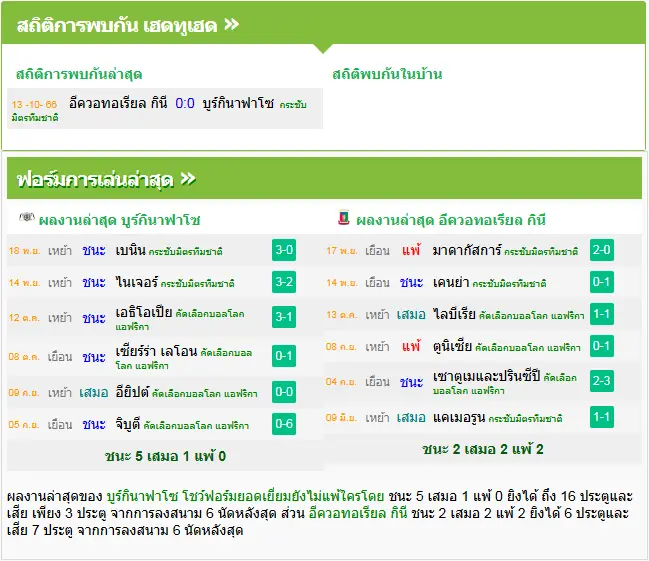Click the 2-3 score badge for เซาตูเมและปรินซิปี
The width and height of the screenshot is (649, 561).
click(x=601, y=380)
